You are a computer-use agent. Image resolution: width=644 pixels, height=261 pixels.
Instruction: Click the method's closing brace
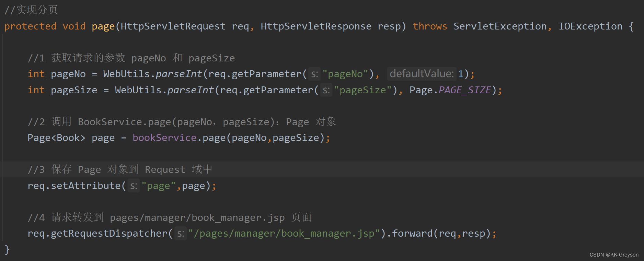[7, 250]
